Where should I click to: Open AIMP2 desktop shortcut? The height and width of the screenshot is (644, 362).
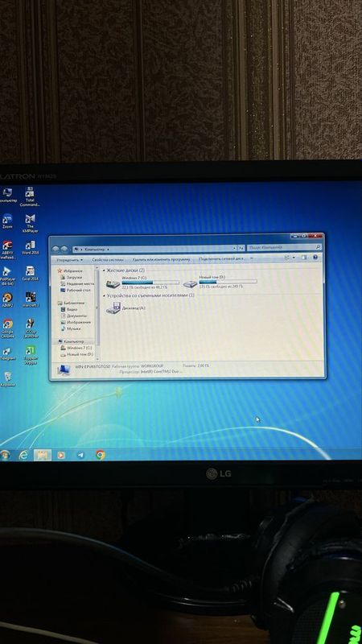tap(7, 299)
